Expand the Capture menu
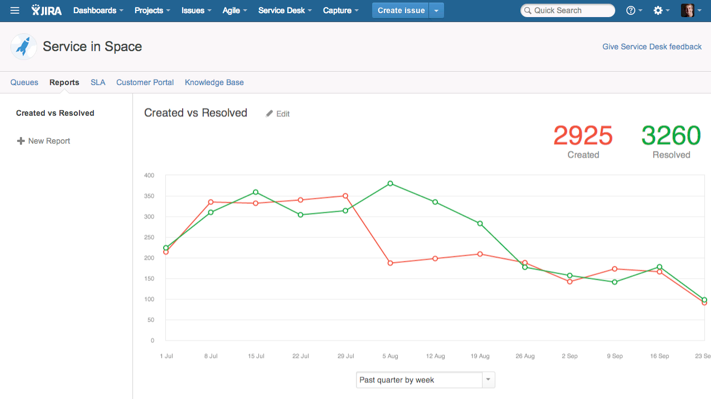 [x=341, y=10]
